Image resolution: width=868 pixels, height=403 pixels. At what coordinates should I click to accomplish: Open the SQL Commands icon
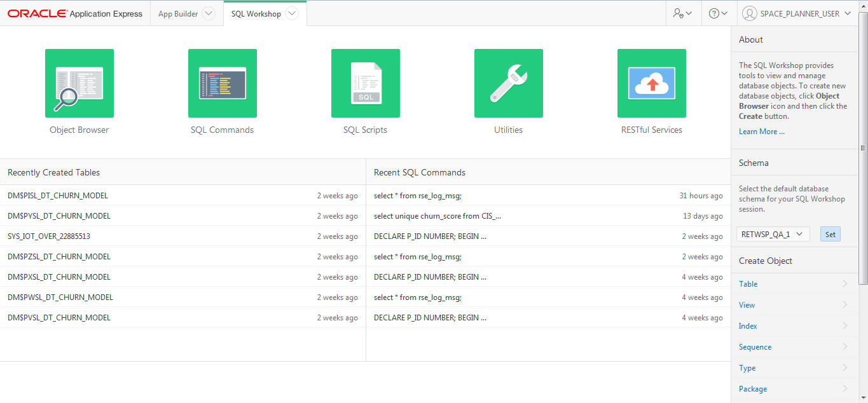[223, 83]
